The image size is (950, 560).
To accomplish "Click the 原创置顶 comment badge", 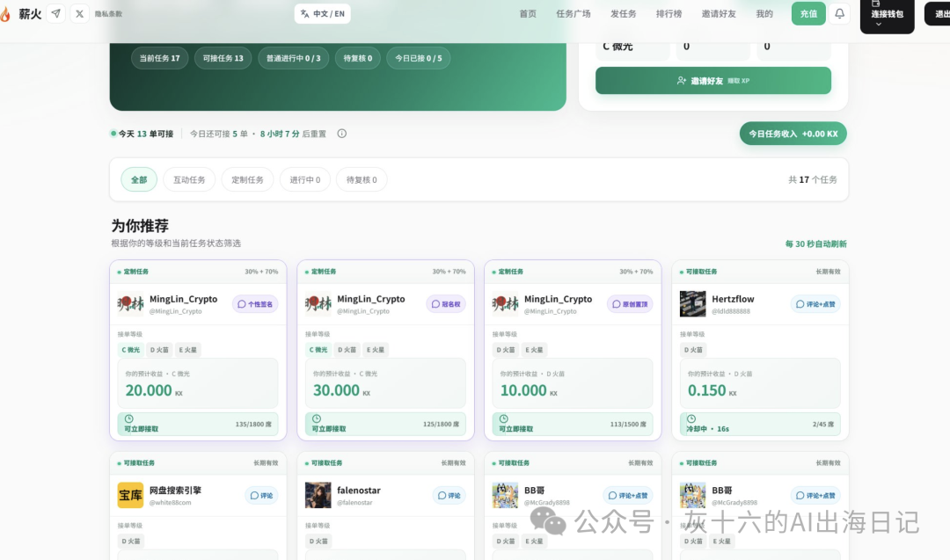I will 630,304.
